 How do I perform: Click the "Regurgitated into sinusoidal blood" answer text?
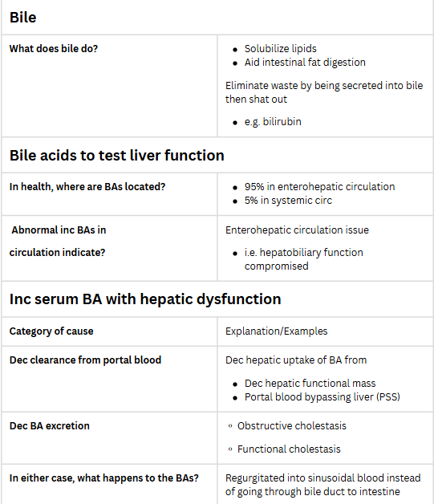point(322,485)
